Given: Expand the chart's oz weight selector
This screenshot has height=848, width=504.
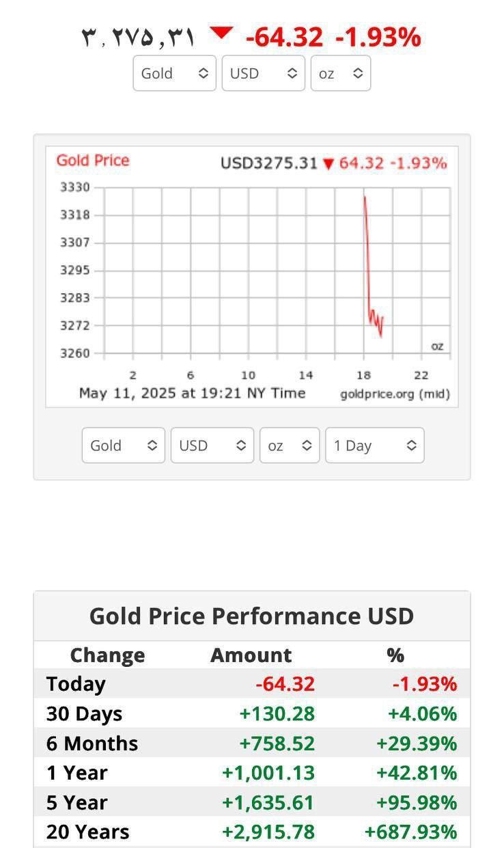Looking at the screenshot, I should 290,446.
